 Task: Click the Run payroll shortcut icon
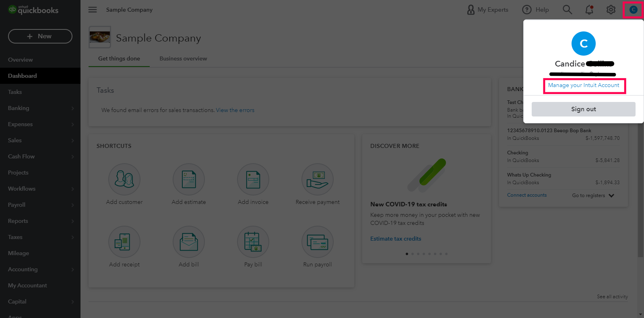click(318, 242)
